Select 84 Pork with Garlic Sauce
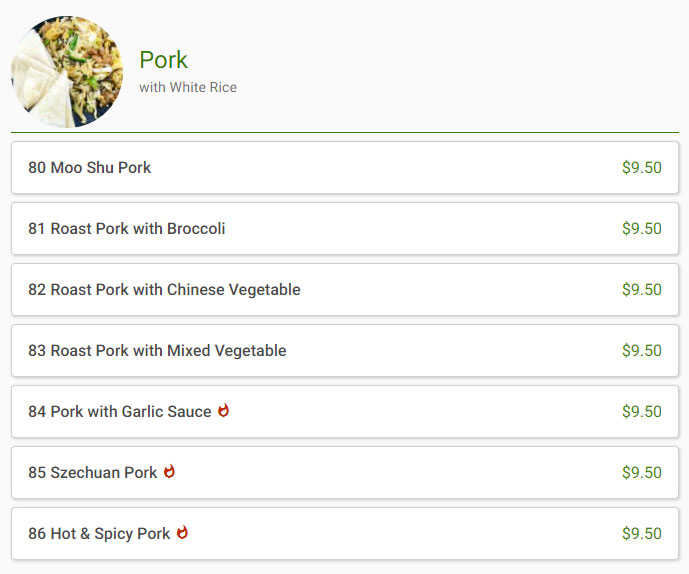This screenshot has height=574, width=689. (x=345, y=411)
